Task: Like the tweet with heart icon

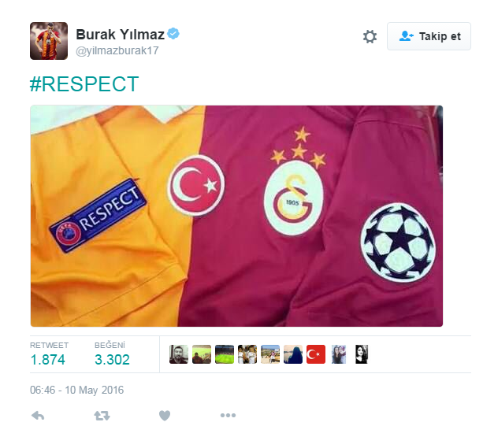Action: pos(165,415)
